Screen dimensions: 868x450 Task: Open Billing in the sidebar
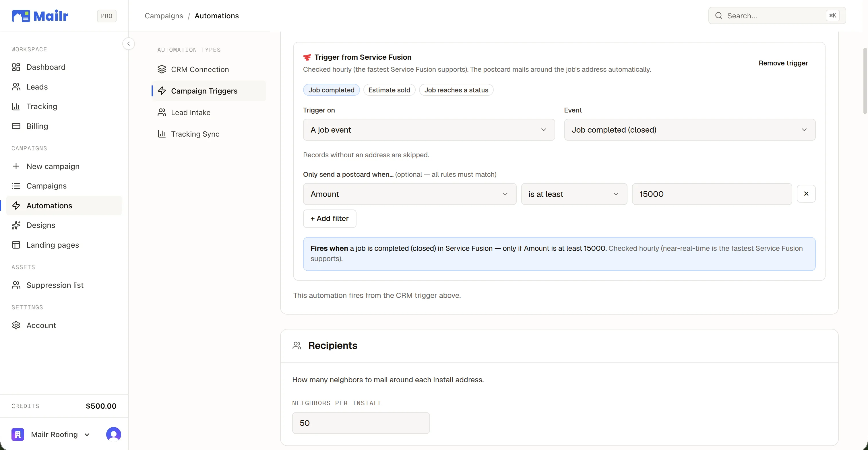coord(64,126)
